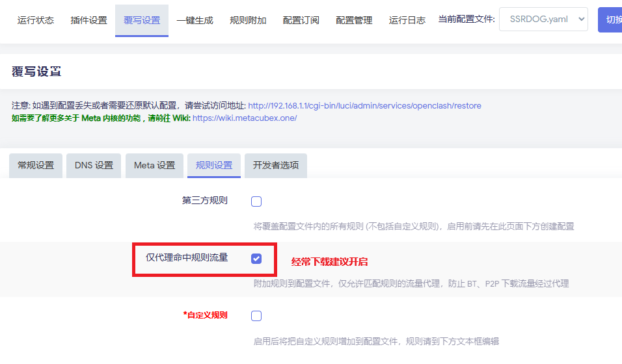Switch to 配置管理 tab
The height and width of the screenshot is (364, 622).
click(354, 20)
